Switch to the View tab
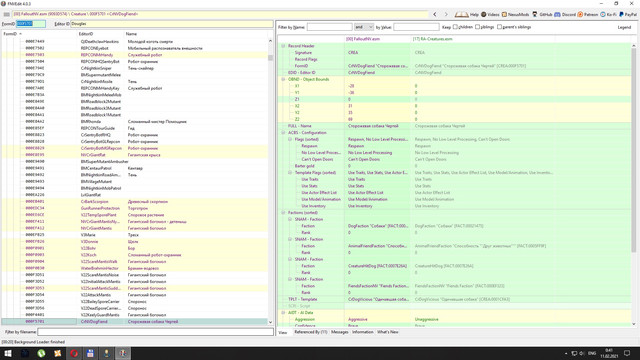Viewport: 640px width, 360px height. point(282,332)
